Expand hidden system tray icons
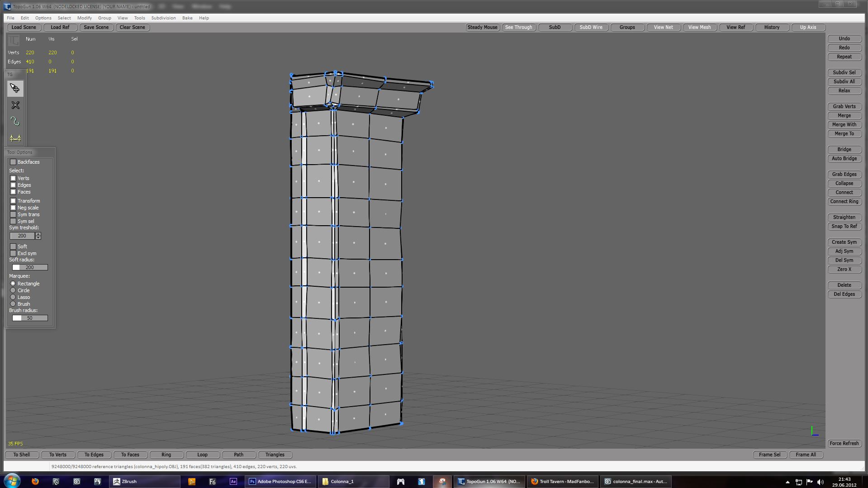 coord(787,482)
